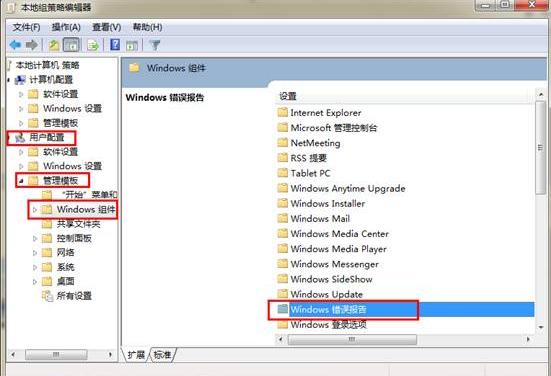Image resolution: width=551 pixels, height=376 pixels.
Task: Open the Windows Update folder
Action: pos(320,294)
